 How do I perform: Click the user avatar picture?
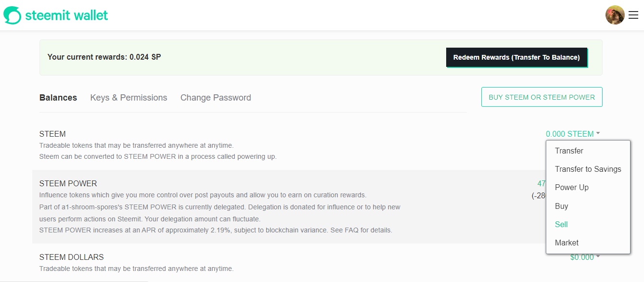(x=615, y=15)
